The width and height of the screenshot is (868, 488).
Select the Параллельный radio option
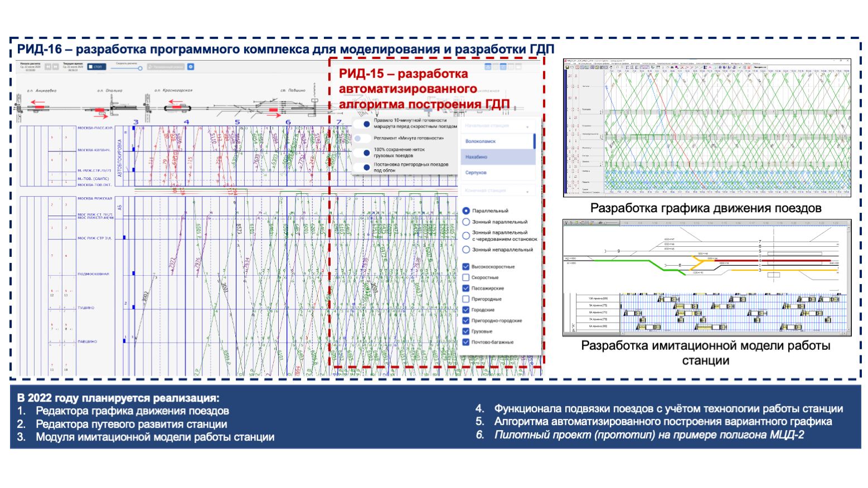pos(466,211)
